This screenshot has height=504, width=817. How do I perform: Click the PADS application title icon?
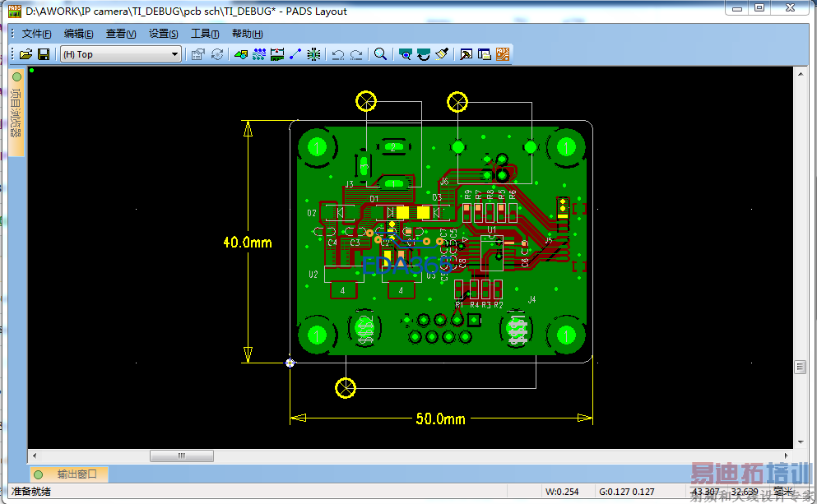15,11
